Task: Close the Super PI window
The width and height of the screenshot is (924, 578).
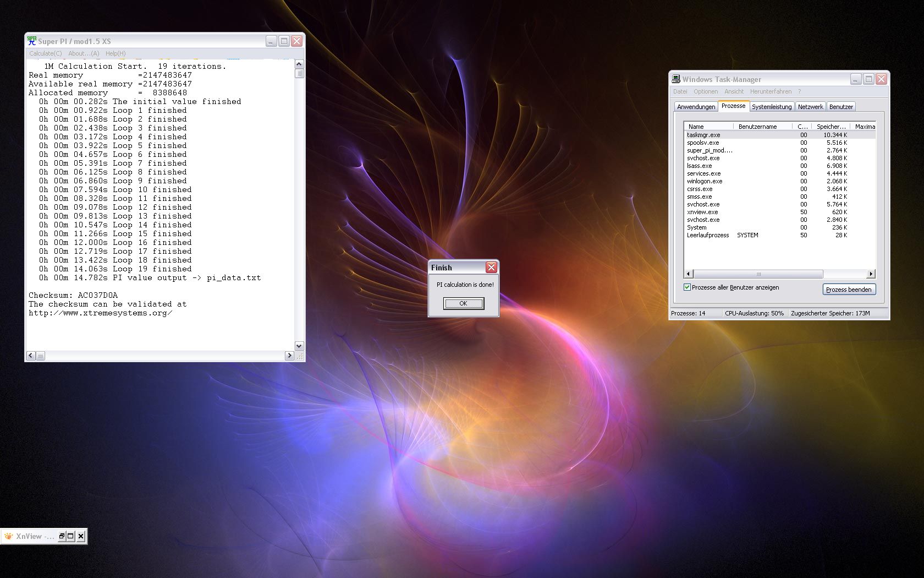Action: coord(296,41)
